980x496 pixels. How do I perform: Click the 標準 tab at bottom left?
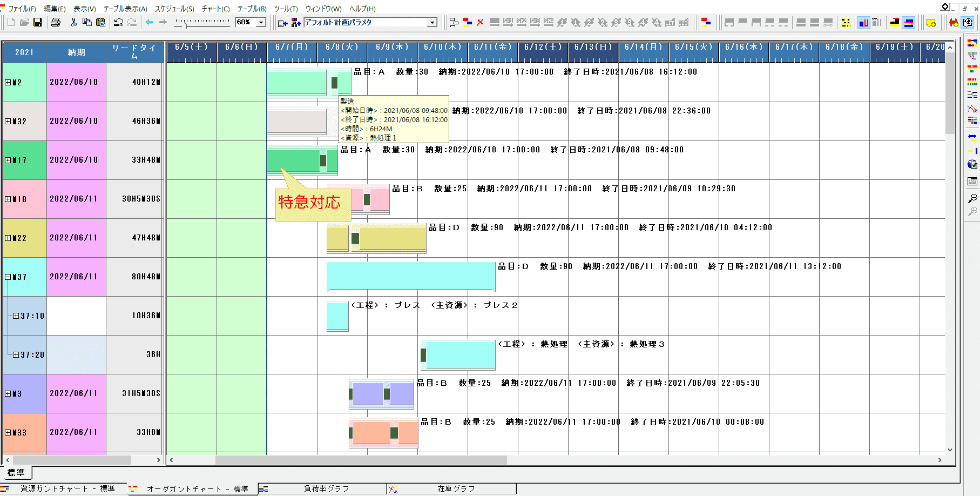pos(16,473)
